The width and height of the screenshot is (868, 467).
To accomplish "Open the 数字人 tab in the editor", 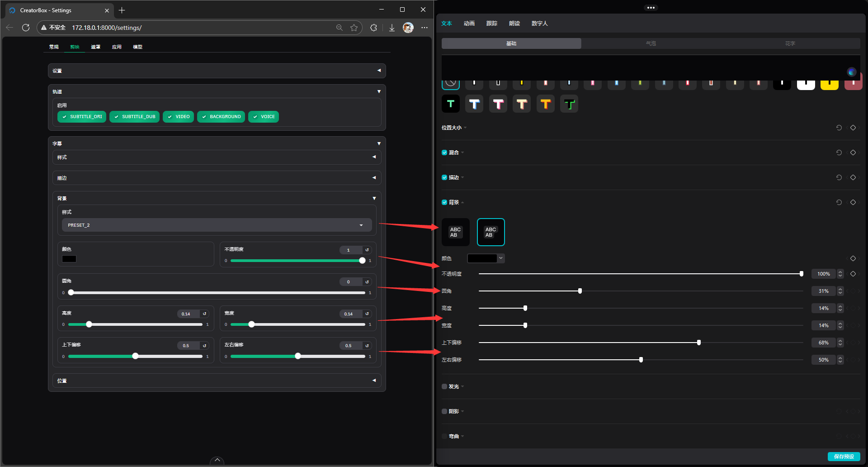I will 539,24.
